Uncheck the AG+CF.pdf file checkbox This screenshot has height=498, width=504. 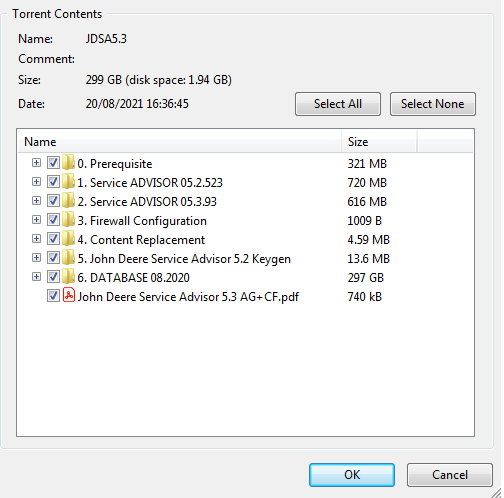tap(53, 296)
